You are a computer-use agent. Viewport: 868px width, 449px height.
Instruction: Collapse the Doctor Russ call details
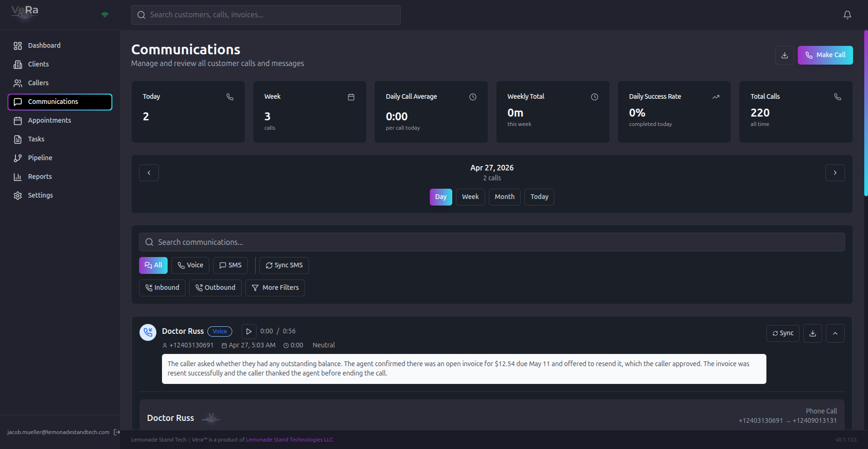[x=835, y=333]
